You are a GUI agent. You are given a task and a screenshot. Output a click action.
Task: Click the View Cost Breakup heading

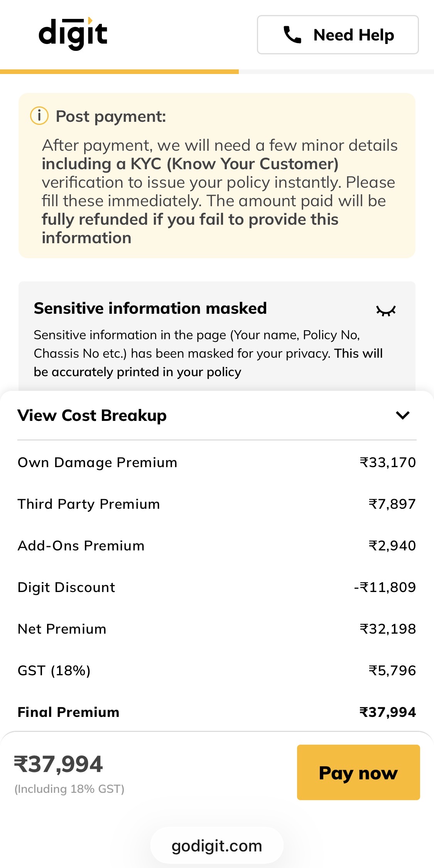(92, 415)
